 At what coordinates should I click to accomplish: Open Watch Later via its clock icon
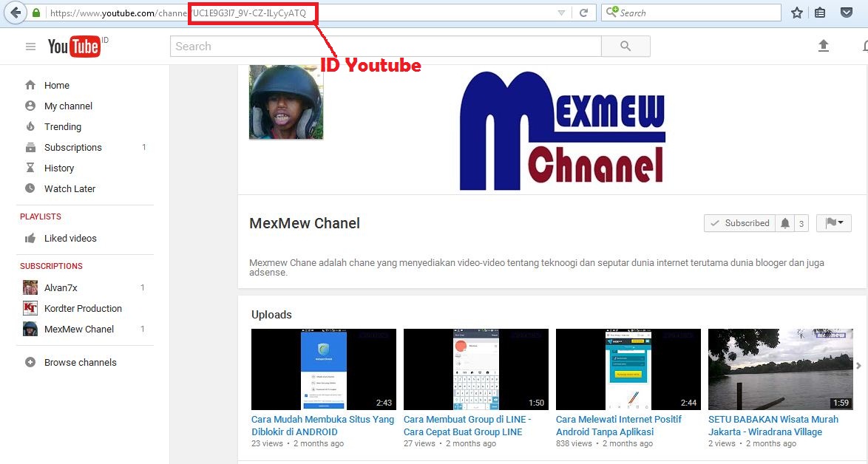(x=29, y=188)
